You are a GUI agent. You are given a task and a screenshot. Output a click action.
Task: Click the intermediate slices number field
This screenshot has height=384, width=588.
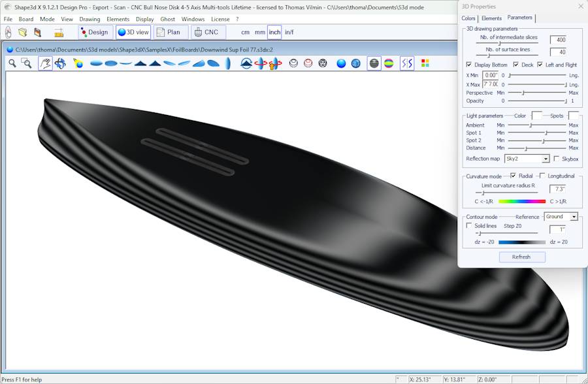point(557,40)
